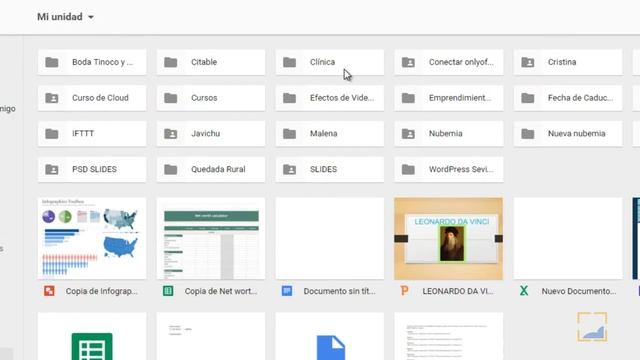Click the Curso de Cloud folder name

pos(100,98)
